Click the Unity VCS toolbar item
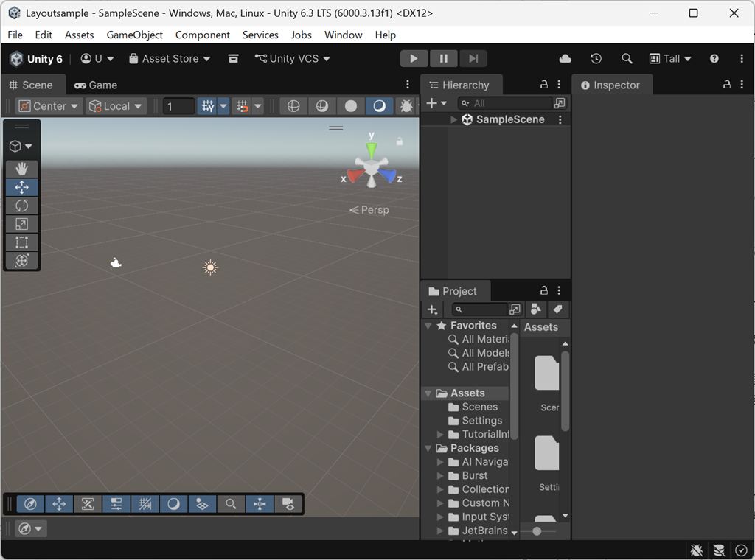 pyautogui.click(x=292, y=58)
